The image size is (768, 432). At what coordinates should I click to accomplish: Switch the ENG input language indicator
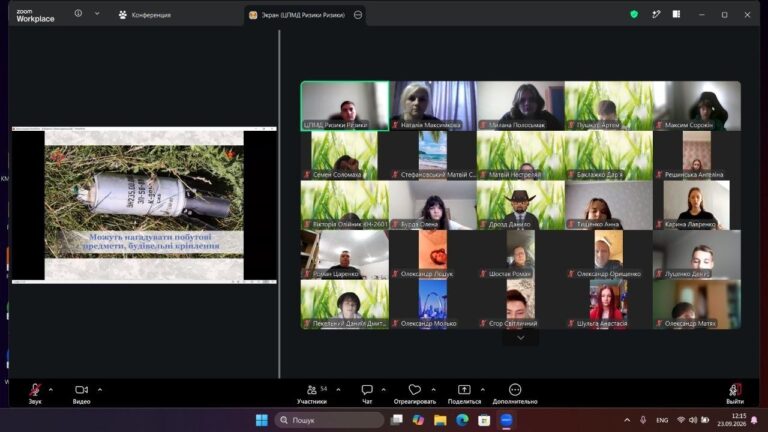tap(662, 420)
